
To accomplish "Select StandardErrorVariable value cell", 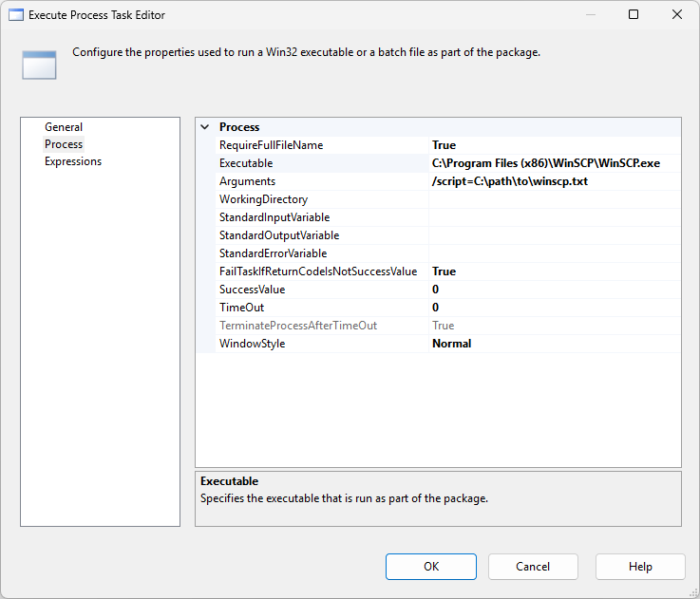I will click(x=554, y=253).
